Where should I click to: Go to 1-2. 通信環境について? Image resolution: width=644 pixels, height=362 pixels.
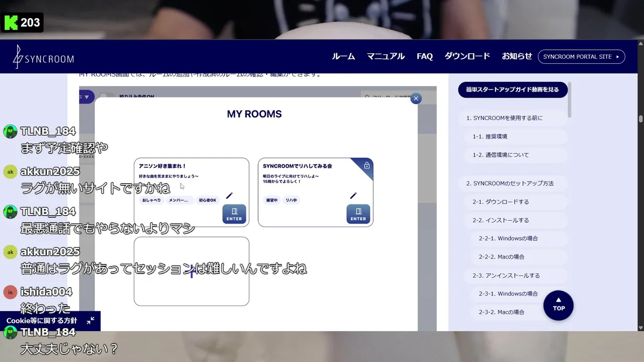pyautogui.click(x=516, y=155)
